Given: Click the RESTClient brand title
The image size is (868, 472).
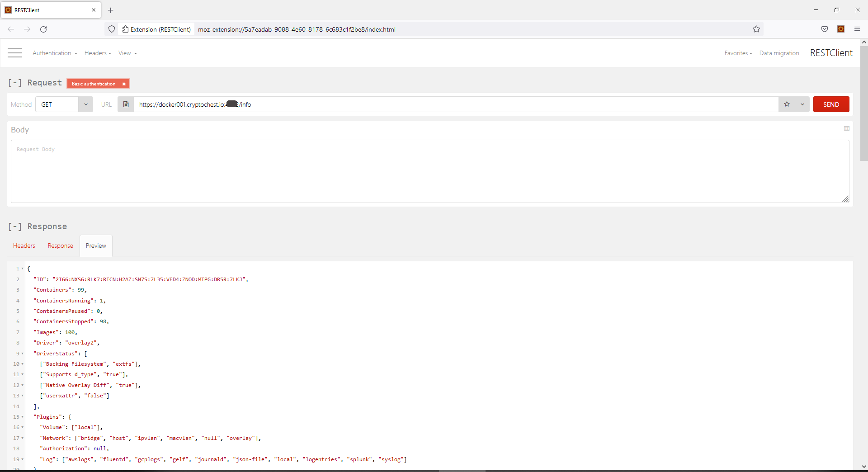Looking at the screenshot, I should tap(831, 53).
